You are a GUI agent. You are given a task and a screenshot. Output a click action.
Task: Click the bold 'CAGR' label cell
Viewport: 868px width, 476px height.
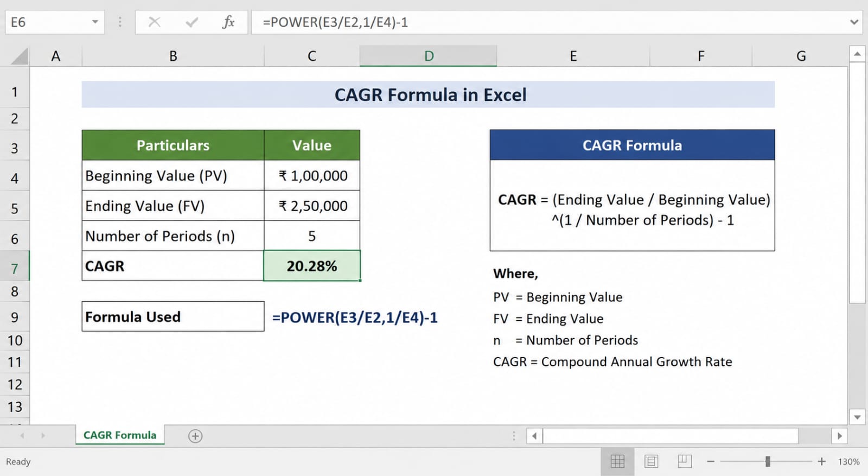(173, 266)
